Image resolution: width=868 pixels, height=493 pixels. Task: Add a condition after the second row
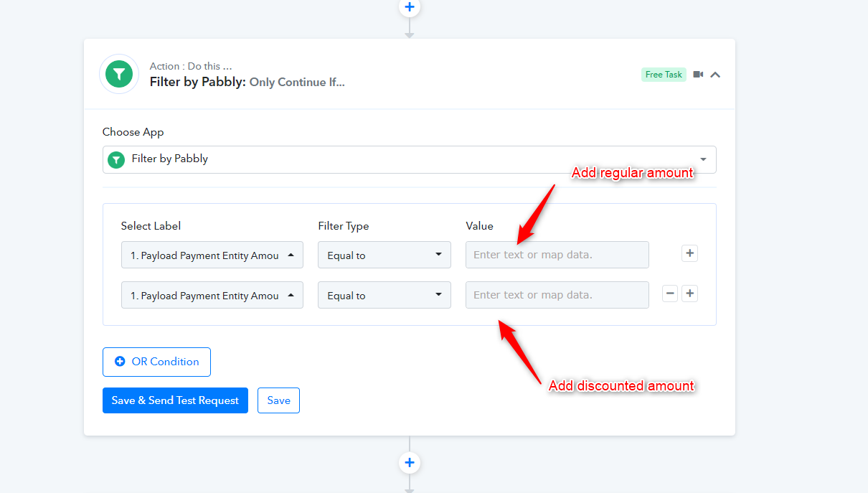(689, 294)
